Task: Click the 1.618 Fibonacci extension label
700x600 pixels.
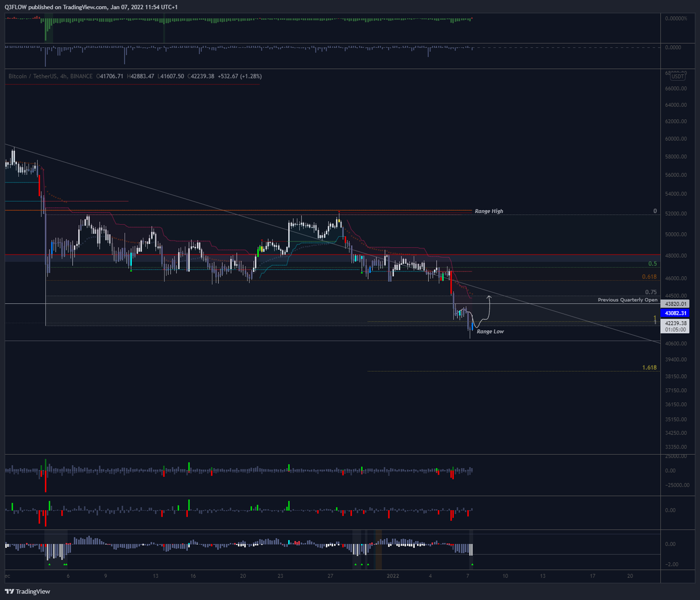Action: 649,367
